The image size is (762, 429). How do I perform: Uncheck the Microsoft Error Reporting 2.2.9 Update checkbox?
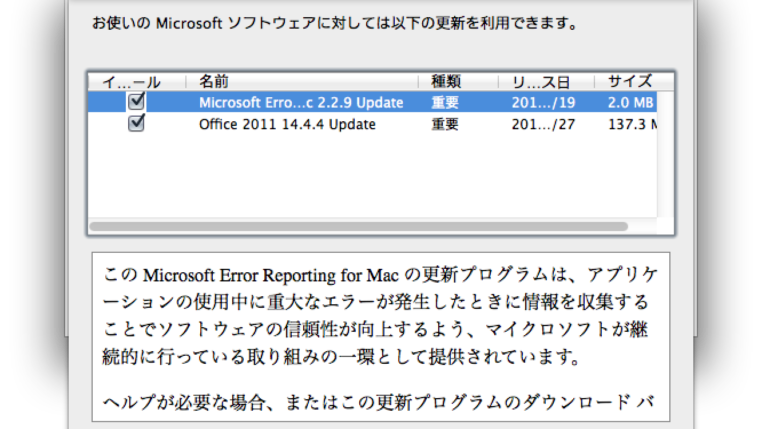click(136, 102)
